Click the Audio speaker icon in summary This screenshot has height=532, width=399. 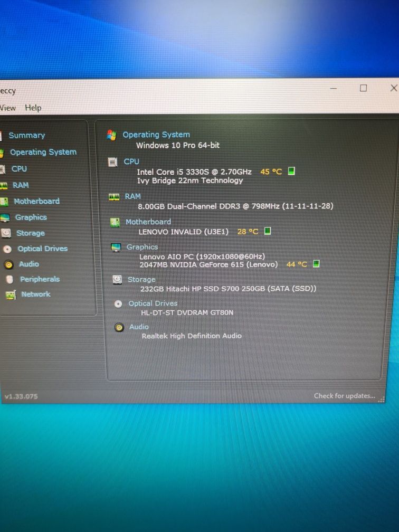pos(119,327)
